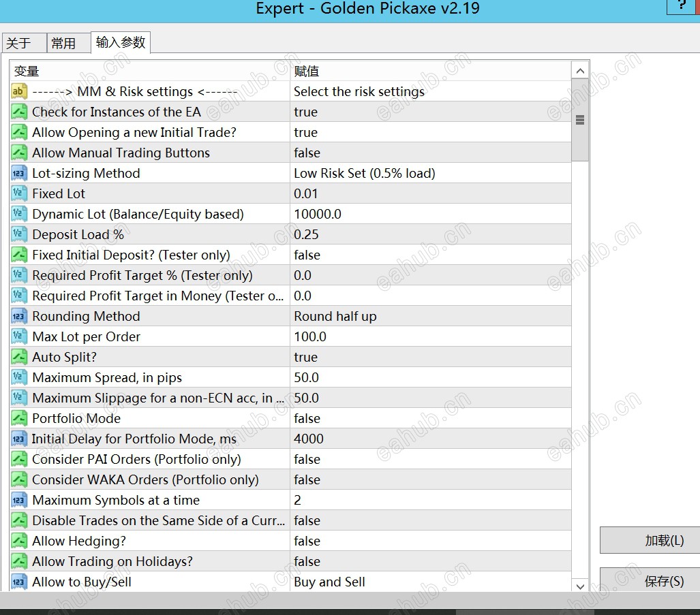The image size is (700, 615).
Task: Click the boolean icon beside Auto Split?
Action: click(19, 357)
